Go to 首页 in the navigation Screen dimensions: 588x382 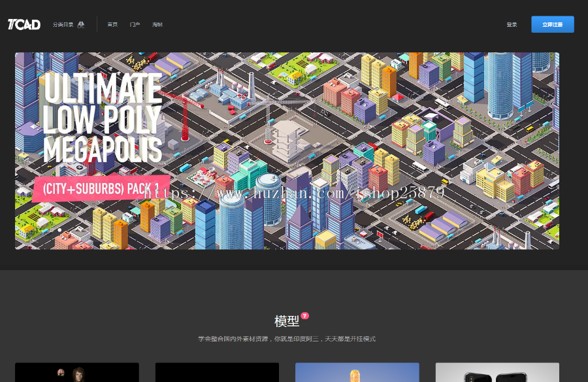(x=112, y=24)
